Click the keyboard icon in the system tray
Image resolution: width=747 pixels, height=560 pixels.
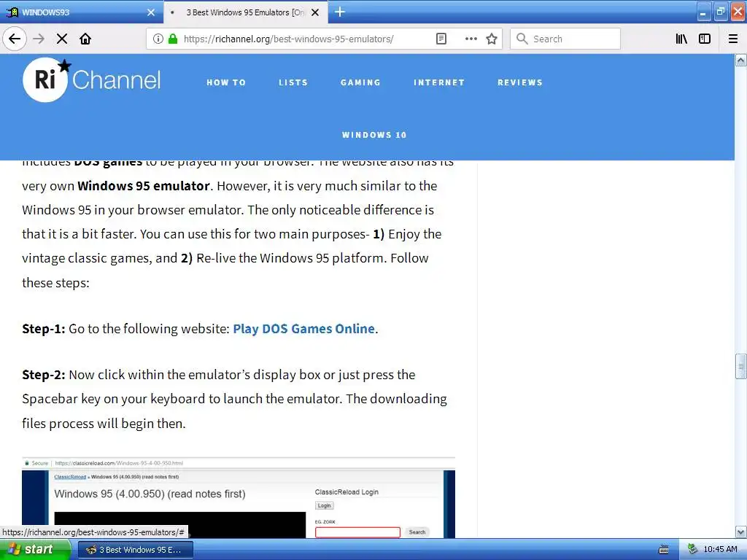664,550
